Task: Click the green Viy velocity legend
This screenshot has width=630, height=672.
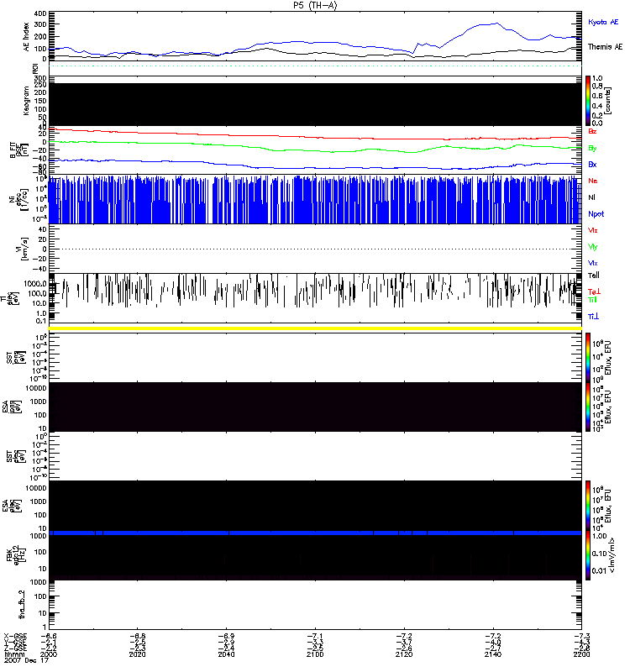Action: click(x=592, y=246)
